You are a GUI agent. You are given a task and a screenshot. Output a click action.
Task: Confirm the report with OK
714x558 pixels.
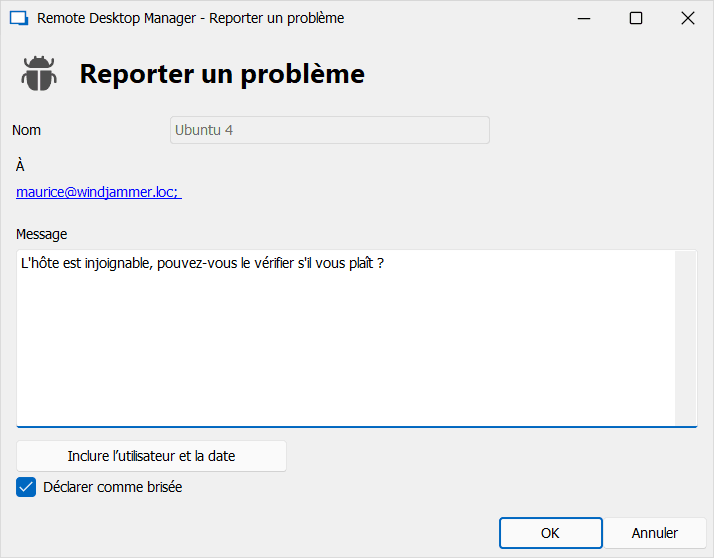550,533
